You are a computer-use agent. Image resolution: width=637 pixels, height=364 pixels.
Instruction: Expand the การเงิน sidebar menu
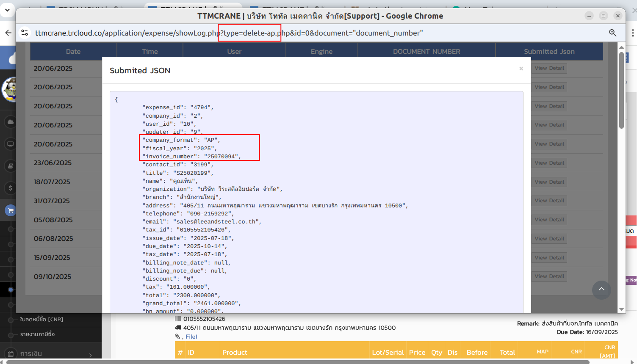(51, 354)
